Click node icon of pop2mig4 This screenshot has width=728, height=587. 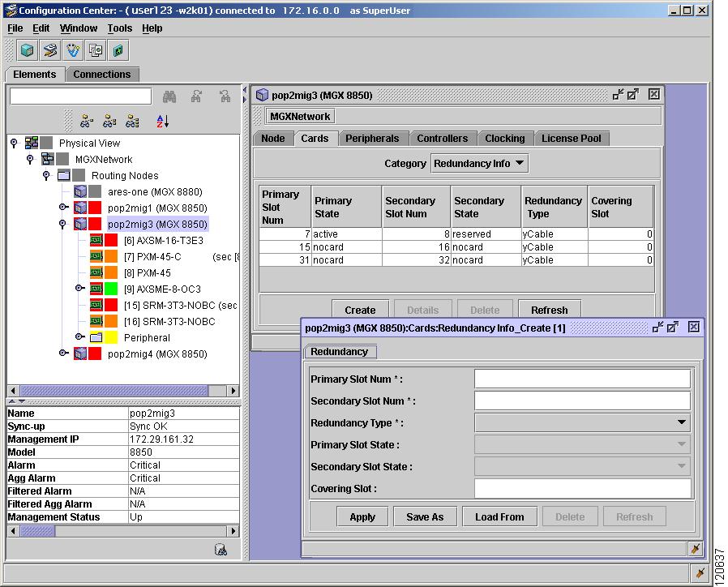tap(80, 353)
